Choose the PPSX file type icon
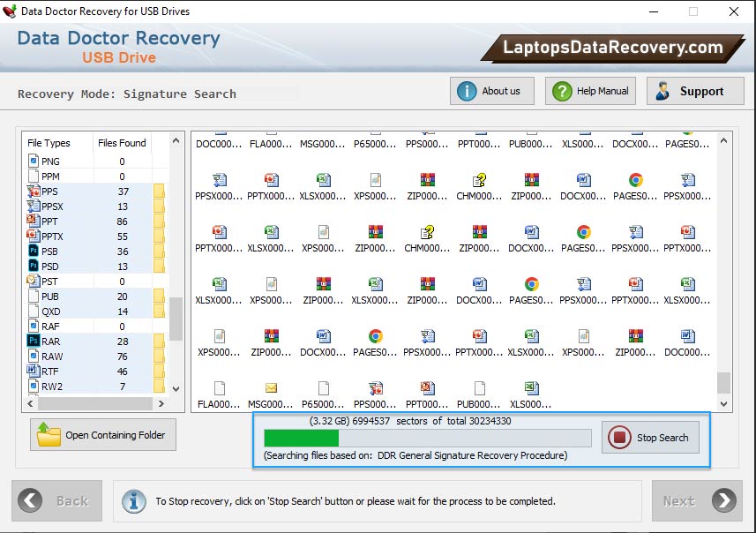The width and height of the screenshot is (756, 533). [34, 206]
